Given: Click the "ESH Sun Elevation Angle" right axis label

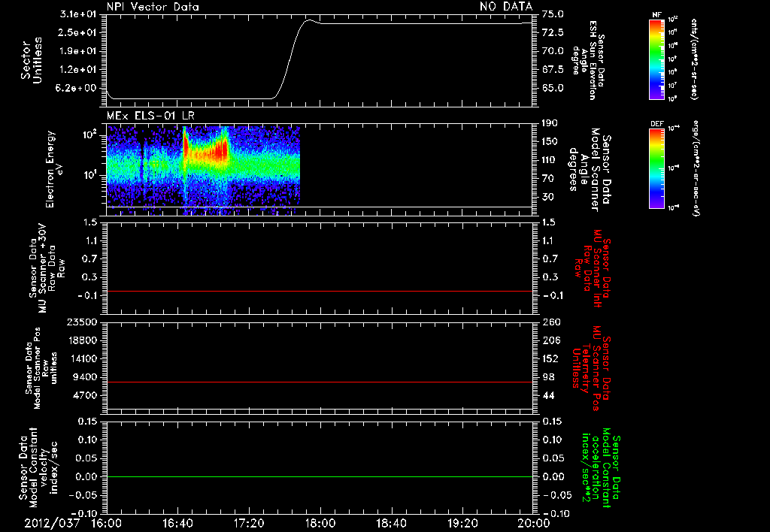Looking at the screenshot, I should pyautogui.click(x=587, y=60).
